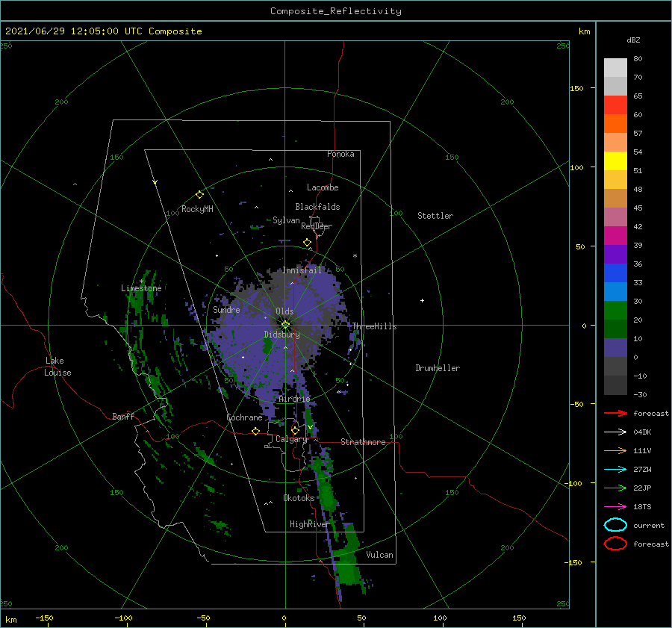The image size is (672, 628).
Task: Click the yellow diamond marker near RockyMH
Action: click(199, 195)
